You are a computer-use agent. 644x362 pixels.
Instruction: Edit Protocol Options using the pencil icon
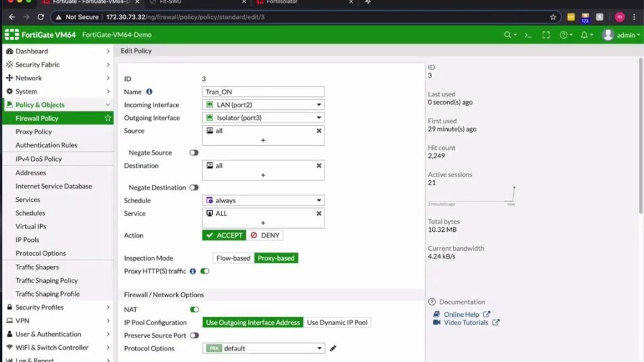[x=333, y=348]
